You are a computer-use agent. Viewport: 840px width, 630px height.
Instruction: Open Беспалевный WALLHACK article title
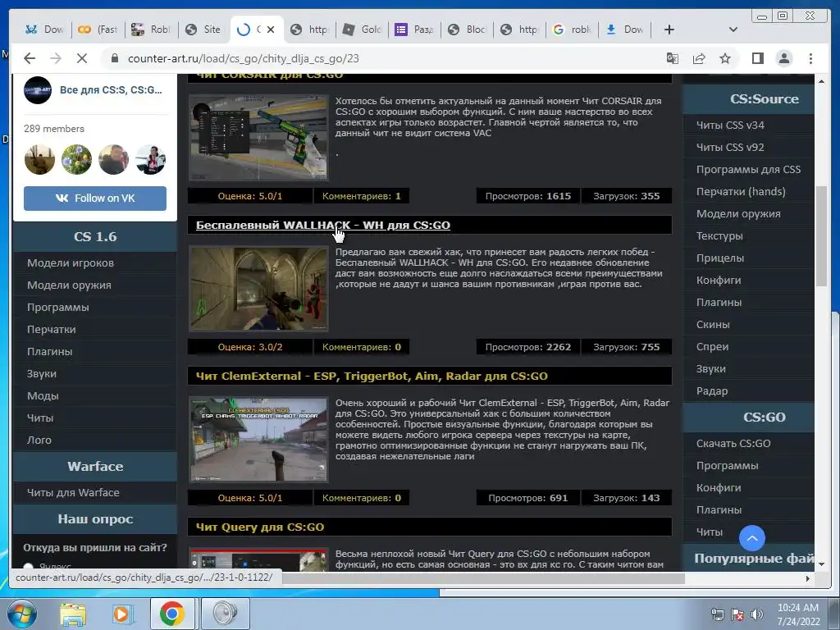(x=323, y=225)
